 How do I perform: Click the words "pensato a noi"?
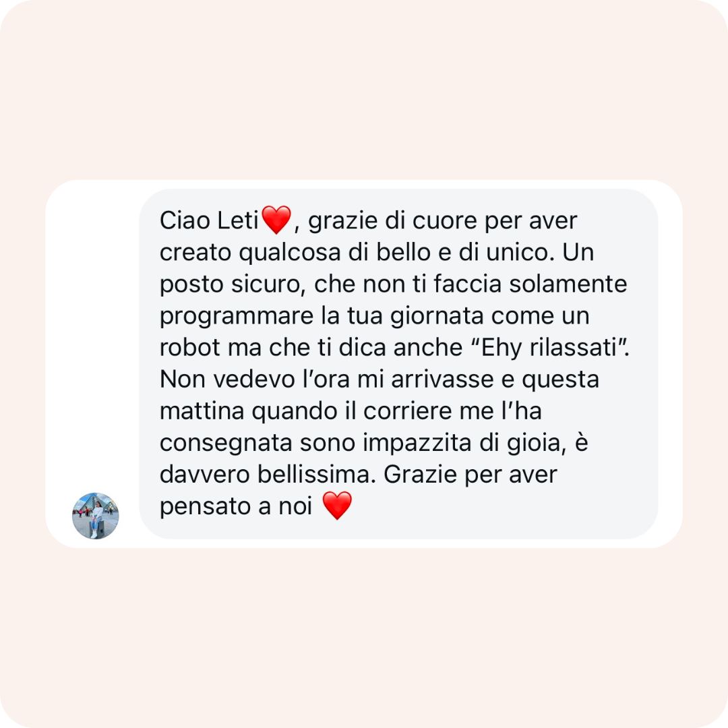click(x=236, y=506)
